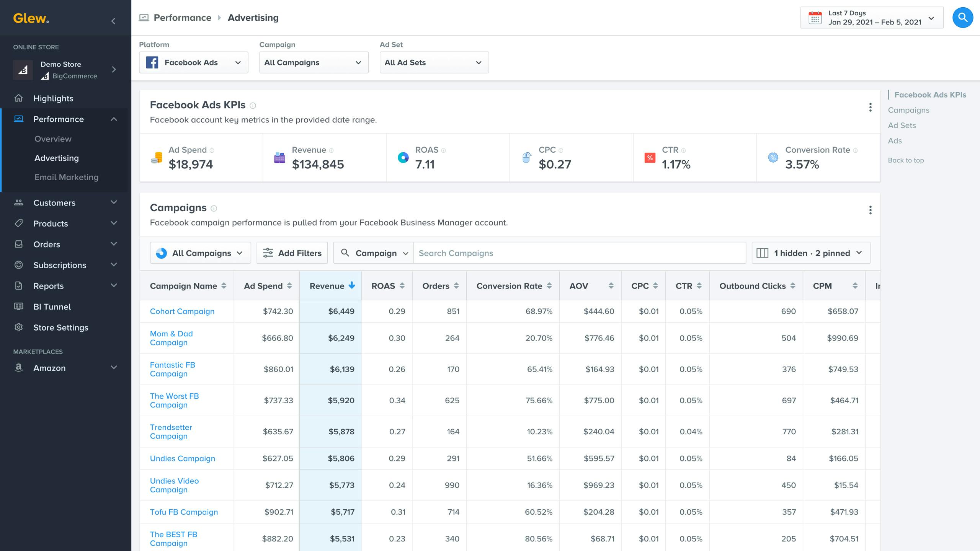980x551 pixels.
Task: Sort table by Orders column
Action: click(456, 286)
